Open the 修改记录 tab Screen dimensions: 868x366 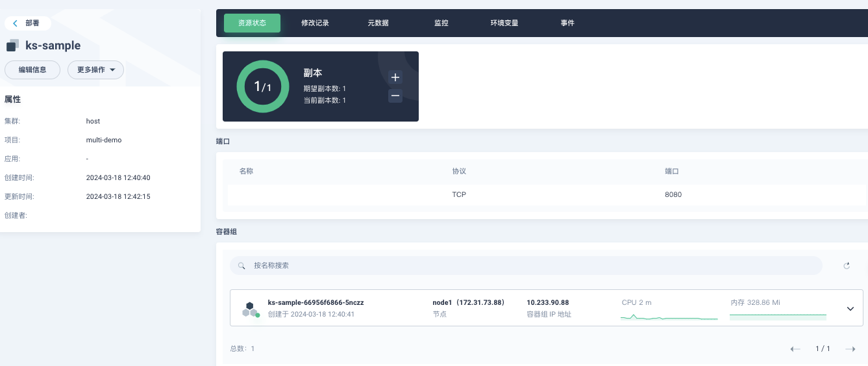tap(315, 23)
